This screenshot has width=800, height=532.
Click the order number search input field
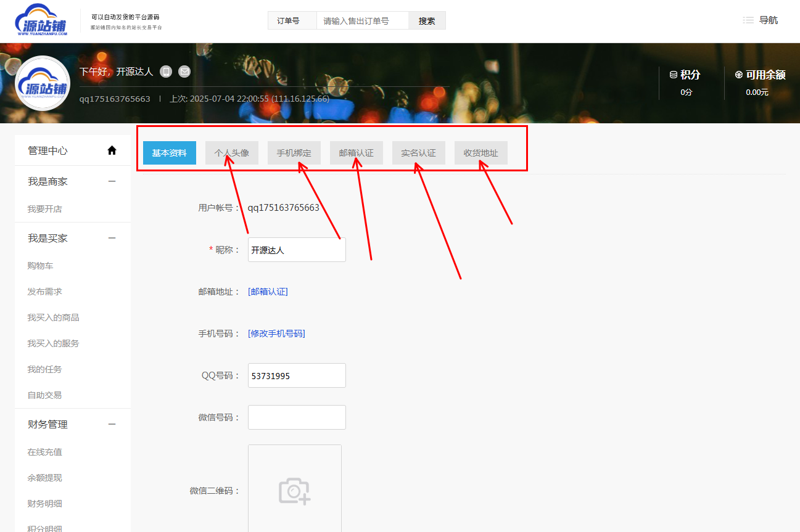363,20
